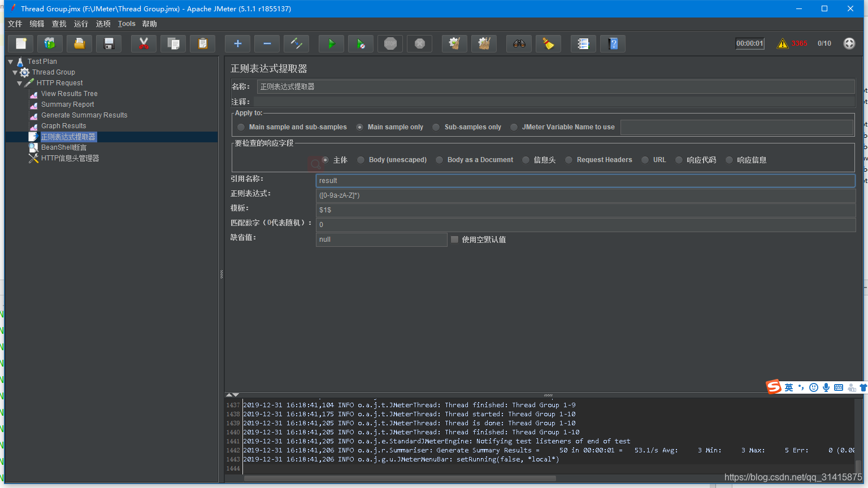Click the Cut scissors icon
The height and width of the screenshot is (488, 868).
pyautogui.click(x=144, y=43)
